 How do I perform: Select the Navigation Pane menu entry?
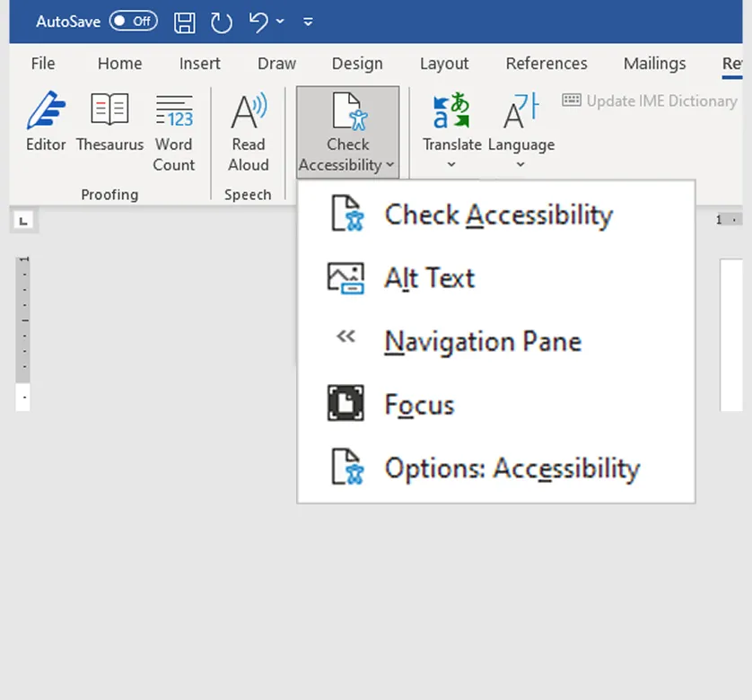click(482, 342)
